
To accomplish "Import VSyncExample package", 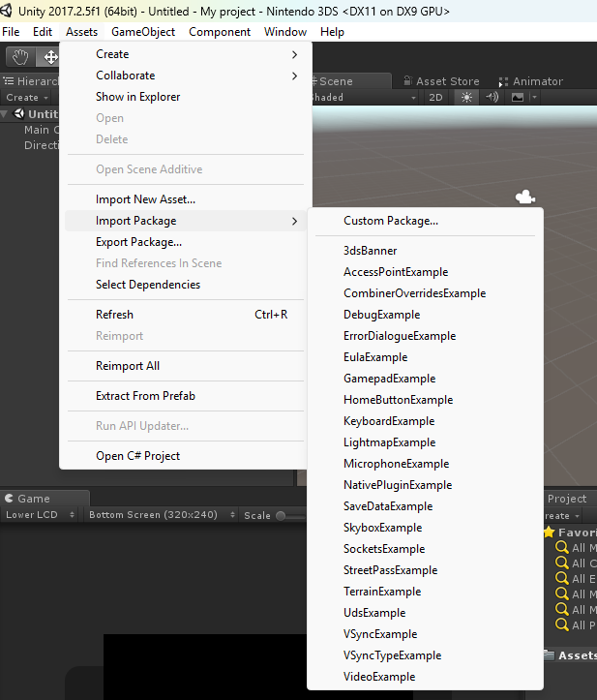I will point(425,634).
